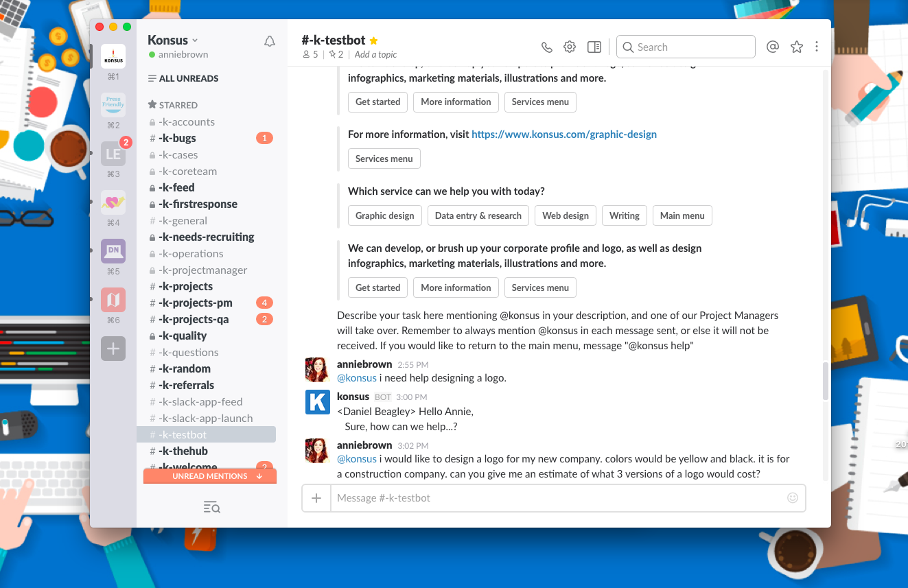The width and height of the screenshot is (908, 588).
Task: Click konsus bot sender name
Action: coord(353,397)
